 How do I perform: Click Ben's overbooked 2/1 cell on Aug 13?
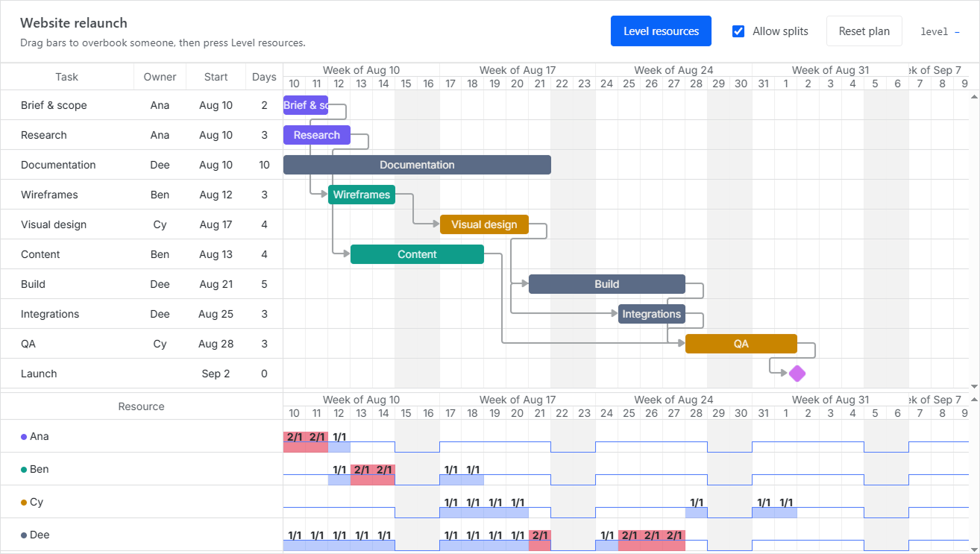click(x=362, y=474)
